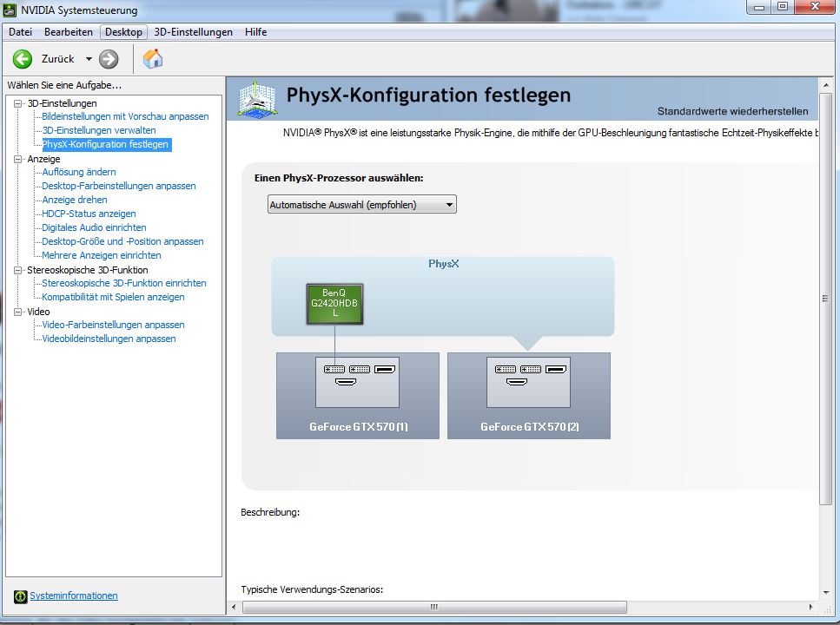Click the Systeminformationen icon
Viewport: 840px width, 625px height.
[20, 596]
